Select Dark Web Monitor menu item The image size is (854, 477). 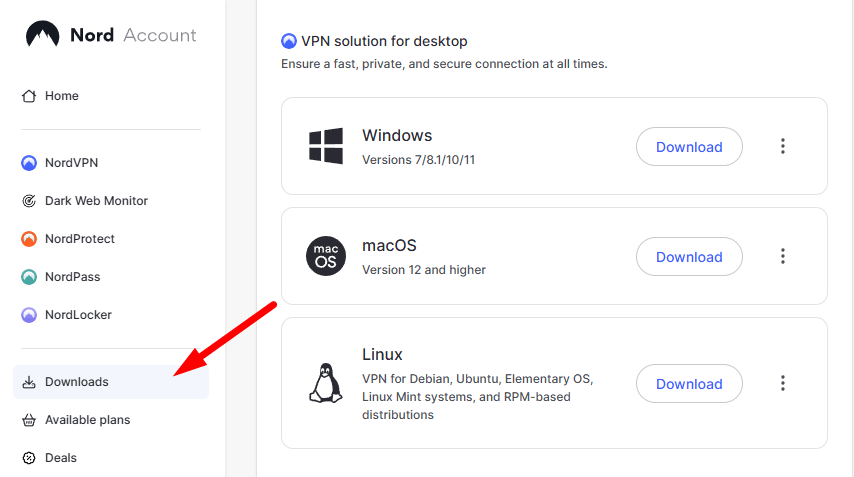96,201
